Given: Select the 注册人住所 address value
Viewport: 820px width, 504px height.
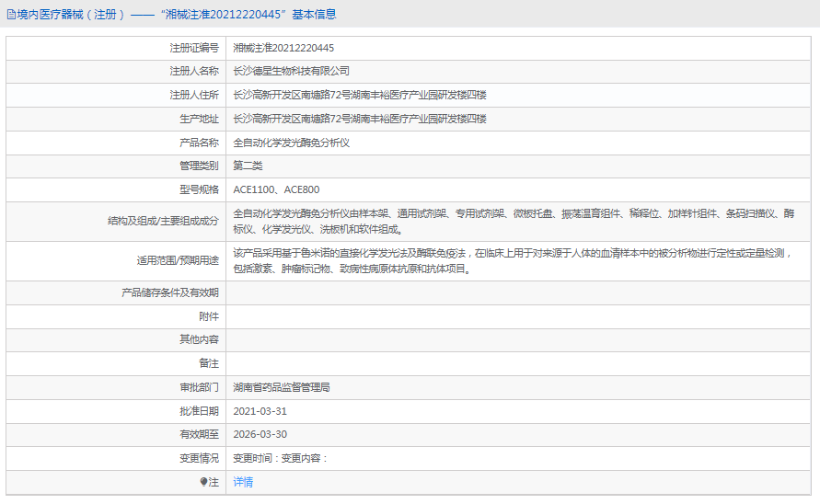Looking at the screenshot, I should pos(360,95).
